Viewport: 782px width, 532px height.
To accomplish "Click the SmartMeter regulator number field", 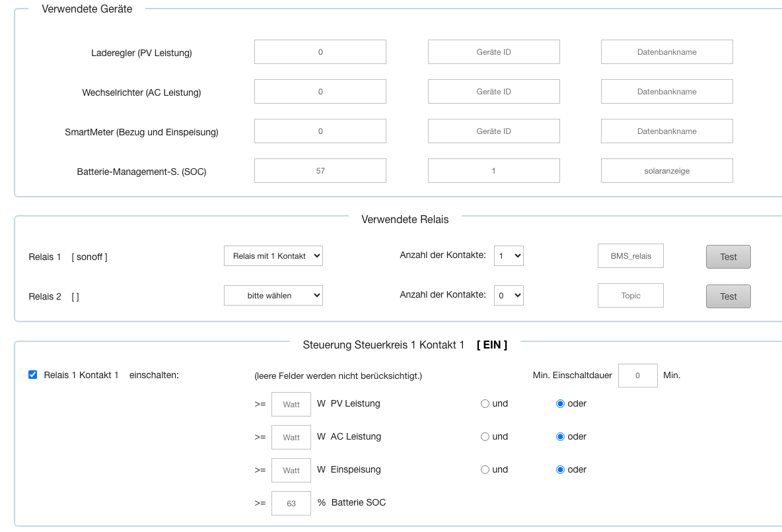I will [320, 131].
